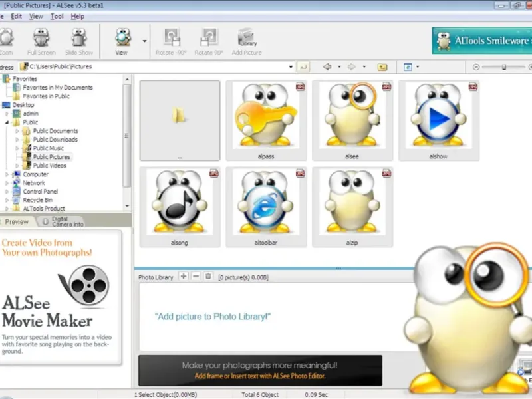Expand the Public Documents node
The width and height of the screenshot is (532, 399).
click(x=17, y=131)
